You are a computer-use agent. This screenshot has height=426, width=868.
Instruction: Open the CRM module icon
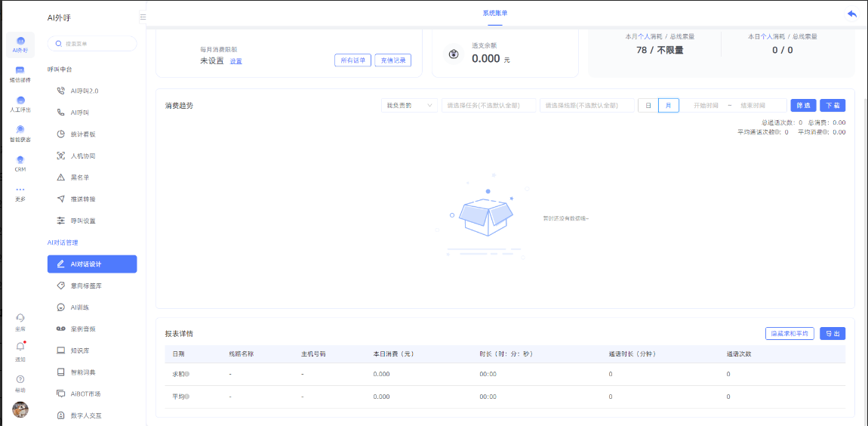tap(20, 162)
